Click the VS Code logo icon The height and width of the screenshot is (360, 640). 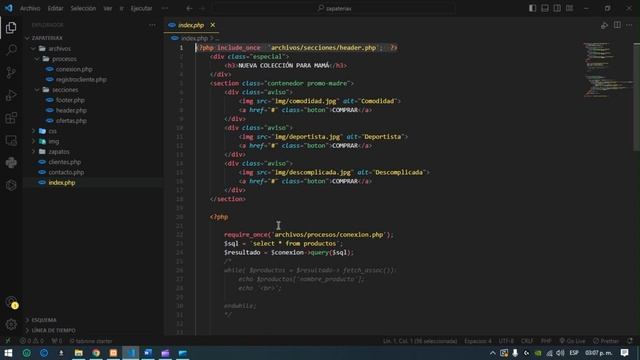(9, 8)
